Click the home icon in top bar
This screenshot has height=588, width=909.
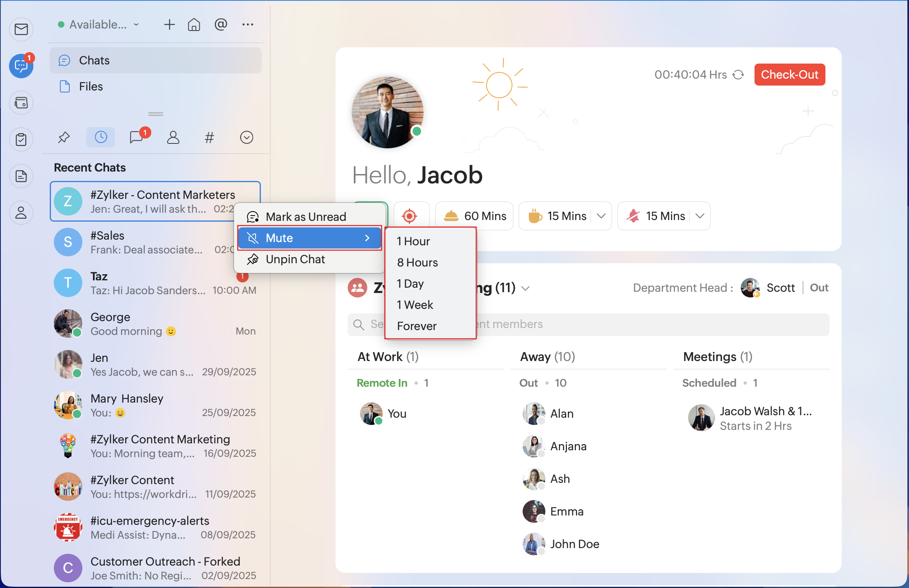pyautogui.click(x=194, y=25)
